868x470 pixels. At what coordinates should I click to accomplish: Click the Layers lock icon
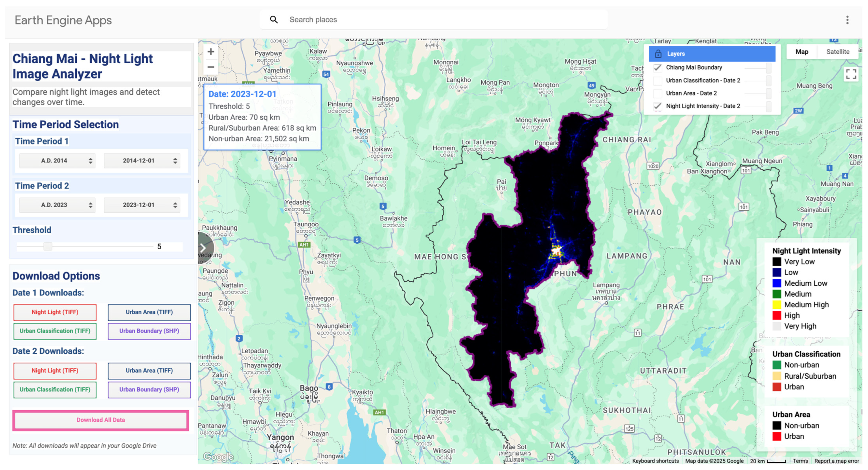click(658, 54)
